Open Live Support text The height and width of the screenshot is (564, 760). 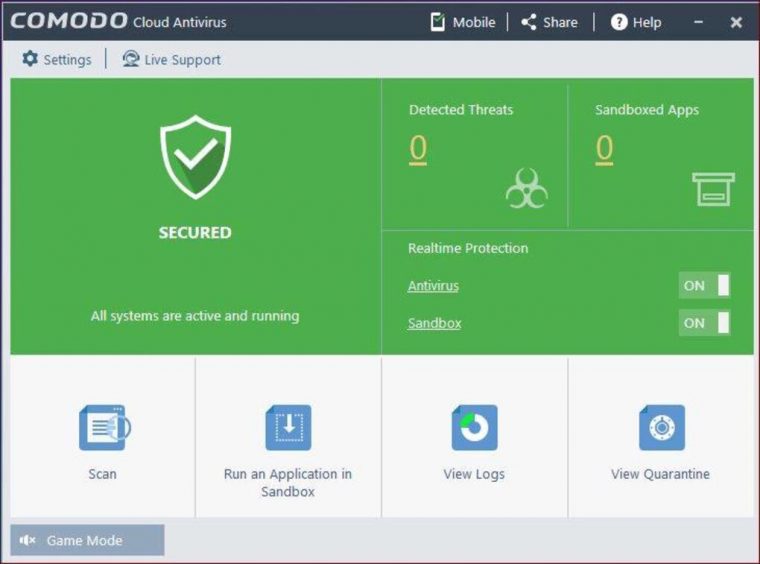[182, 60]
